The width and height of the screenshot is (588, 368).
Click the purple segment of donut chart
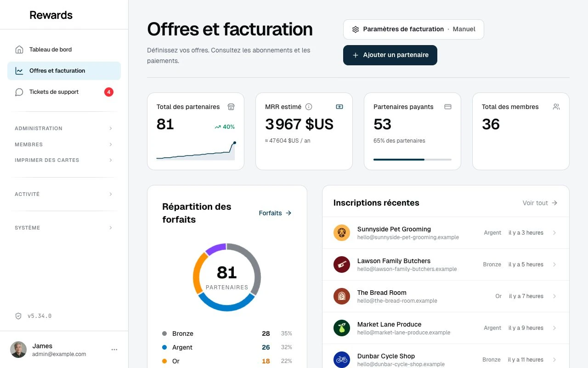(x=215, y=249)
